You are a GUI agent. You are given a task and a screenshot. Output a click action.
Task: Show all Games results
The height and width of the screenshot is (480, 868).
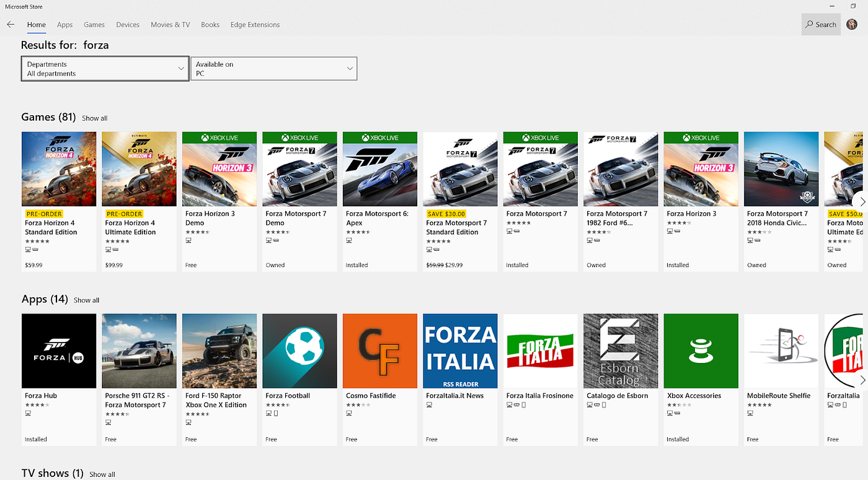pyautogui.click(x=95, y=118)
